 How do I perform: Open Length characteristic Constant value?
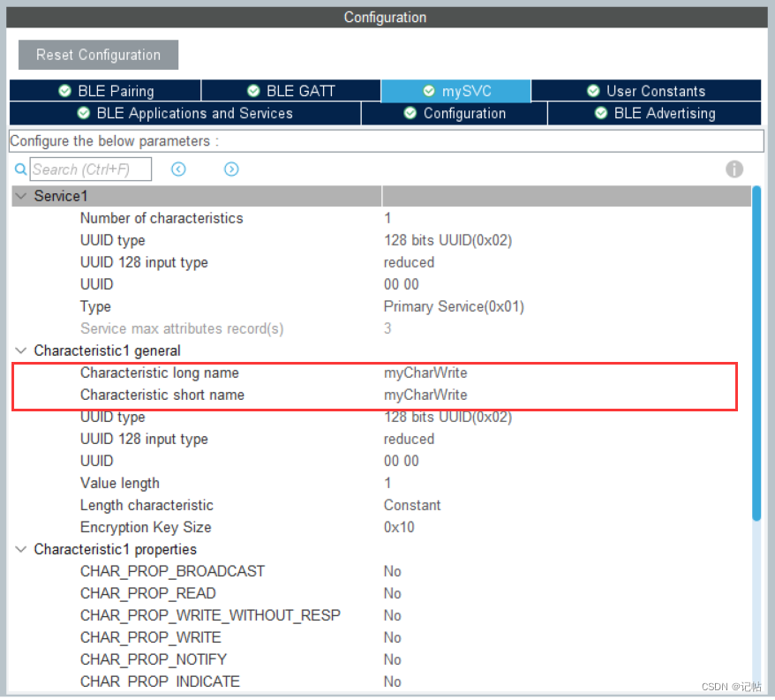pos(412,506)
